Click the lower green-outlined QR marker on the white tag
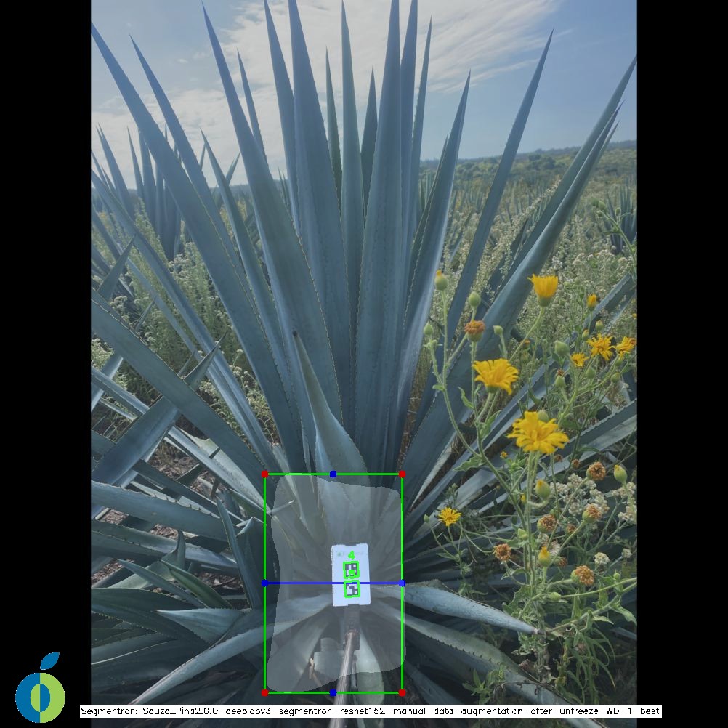The width and height of the screenshot is (728, 728). coord(352,589)
